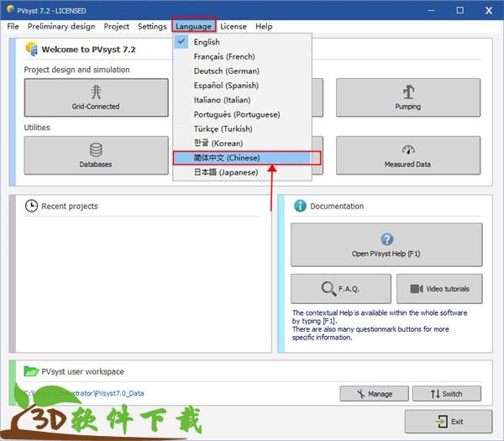Click the Manage workspace button
The width and height of the screenshot is (504, 441).
(374, 393)
